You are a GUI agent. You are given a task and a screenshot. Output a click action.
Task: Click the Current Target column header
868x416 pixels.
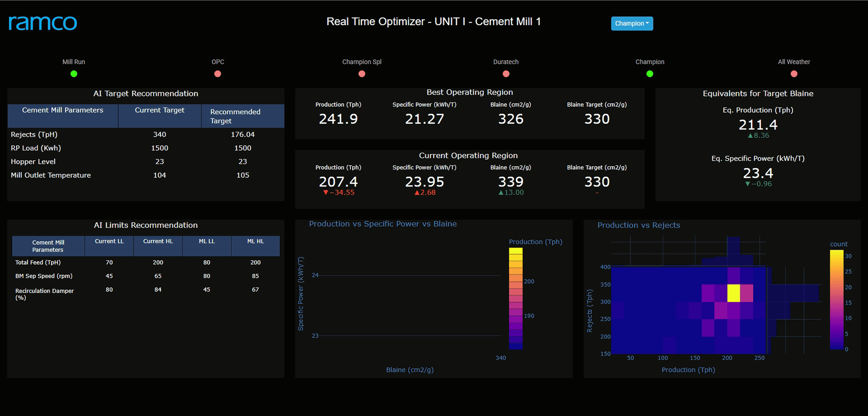(160, 116)
